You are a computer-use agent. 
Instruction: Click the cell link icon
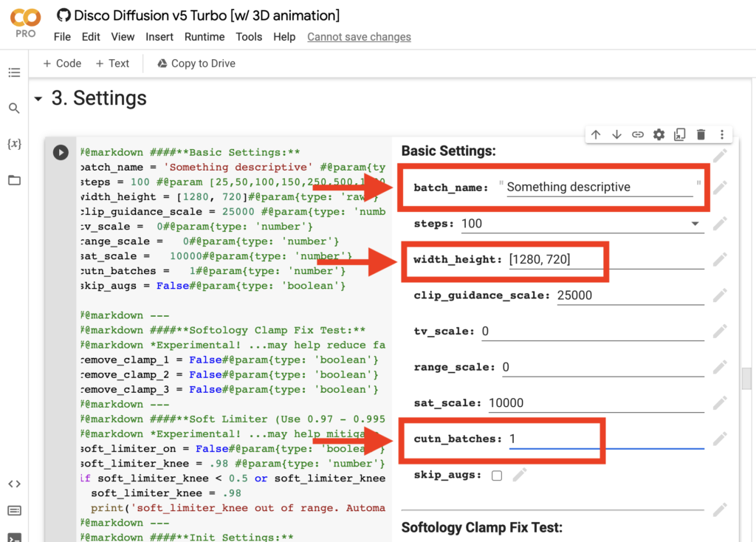(x=638, y=134)
